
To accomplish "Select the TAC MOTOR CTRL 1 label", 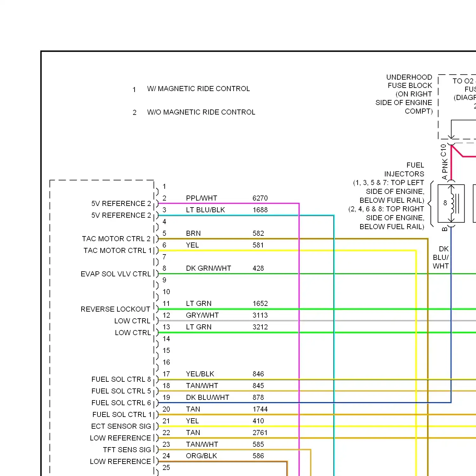I will point(117,250).
